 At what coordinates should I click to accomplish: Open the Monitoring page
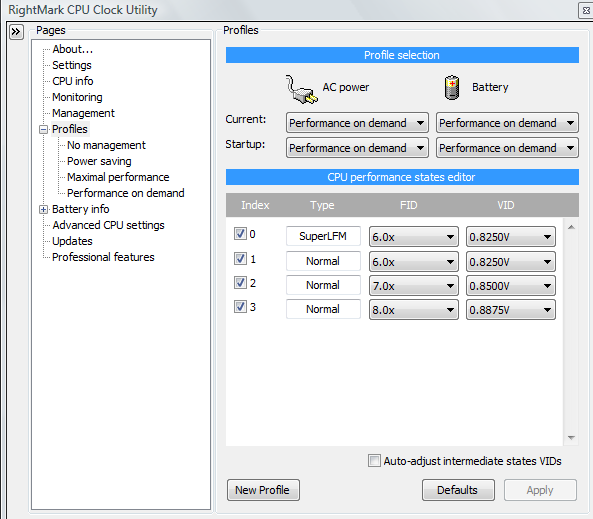tap(77, 97)
